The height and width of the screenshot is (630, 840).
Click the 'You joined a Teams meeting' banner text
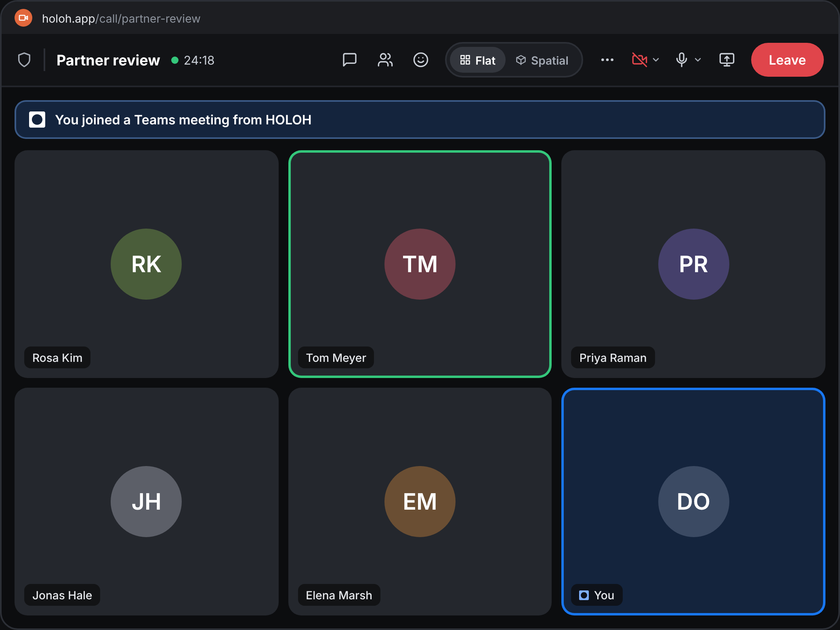[183, 120]
